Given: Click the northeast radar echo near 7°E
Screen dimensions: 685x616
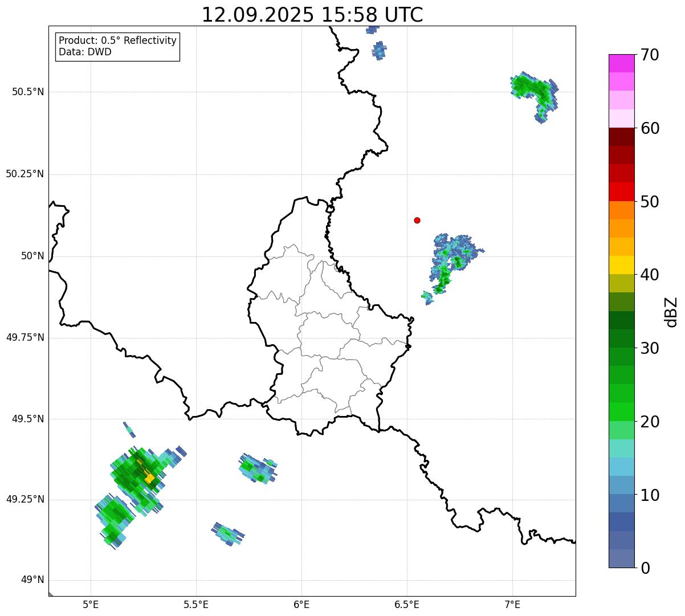Looking at the screenshot, I should (x=535, y=96).
